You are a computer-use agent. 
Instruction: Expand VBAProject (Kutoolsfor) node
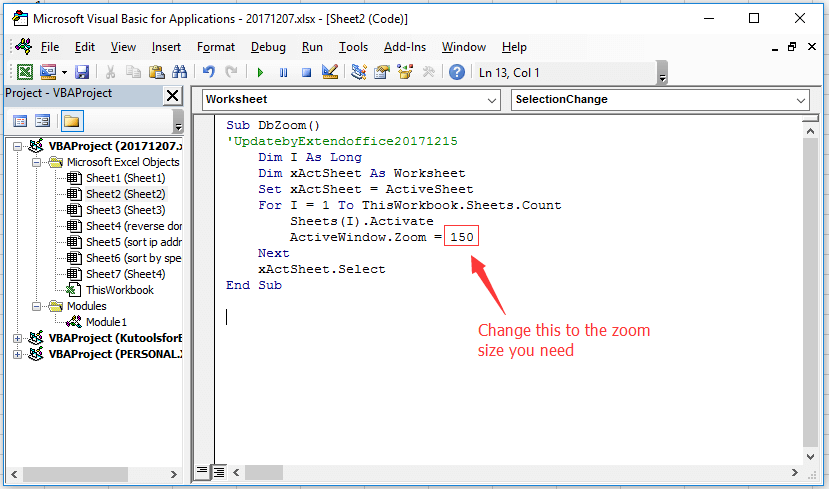(x=17, y=338)
